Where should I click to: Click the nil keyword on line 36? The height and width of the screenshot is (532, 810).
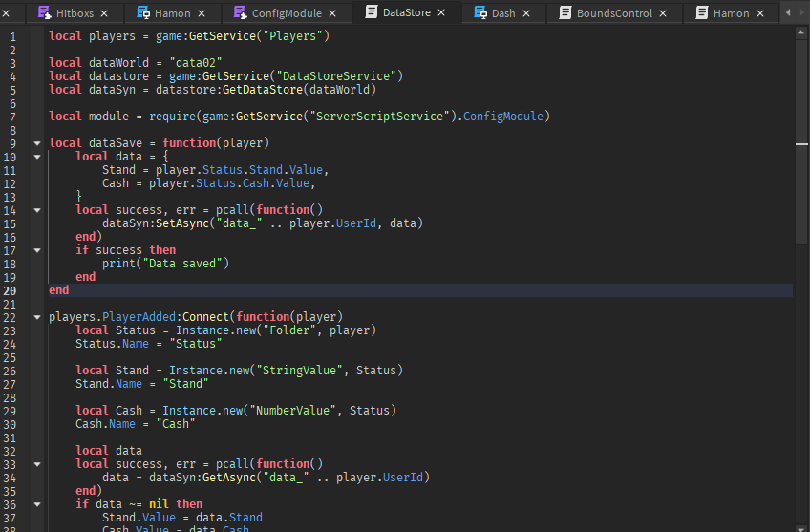159,504
